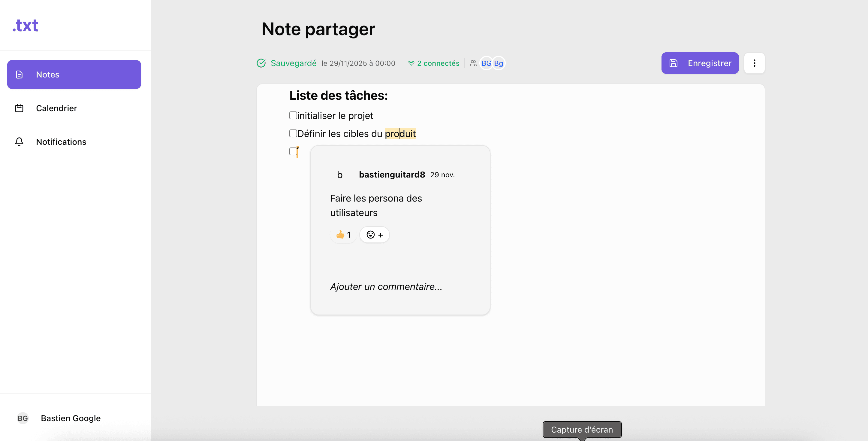868x441 pixels.
Task: Check the initialiser le projet task
Action: [292, 115]
